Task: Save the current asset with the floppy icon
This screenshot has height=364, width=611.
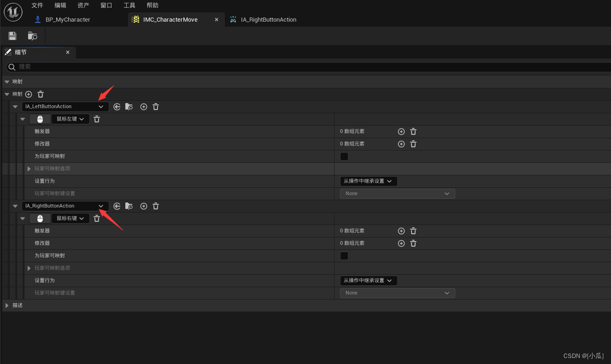Action: (12, 36)
